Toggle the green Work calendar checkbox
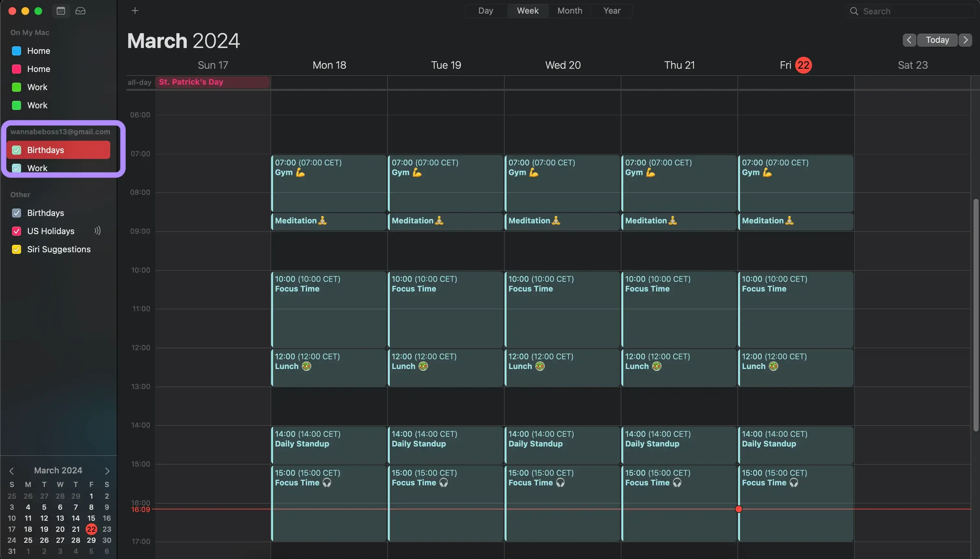980x559 pixels. (x=16, y=87)
